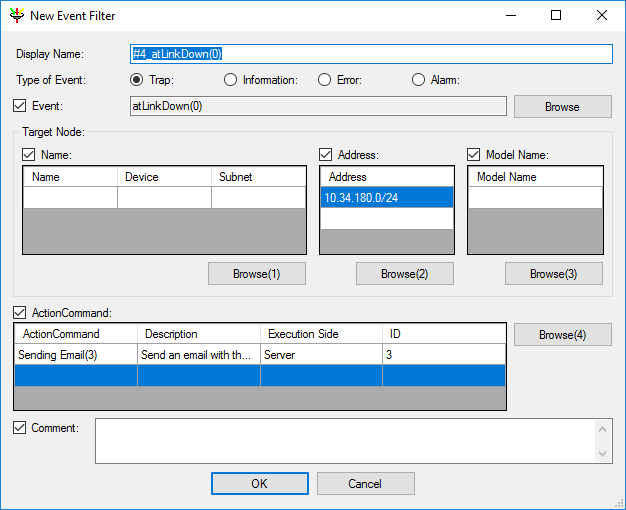Open Browse(2) for addresses
626x510 pixels.
click(x=405, y=274)
